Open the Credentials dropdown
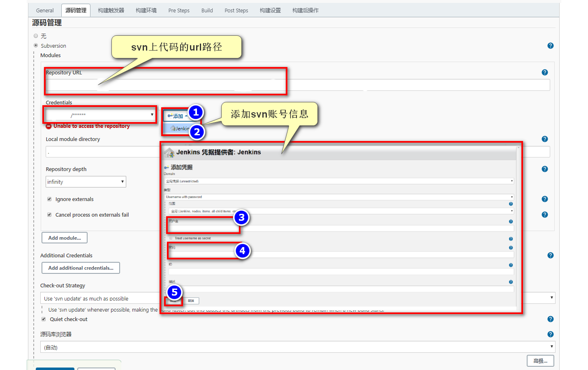This screenshot has width=588, height=370. (x=100, y=115)
